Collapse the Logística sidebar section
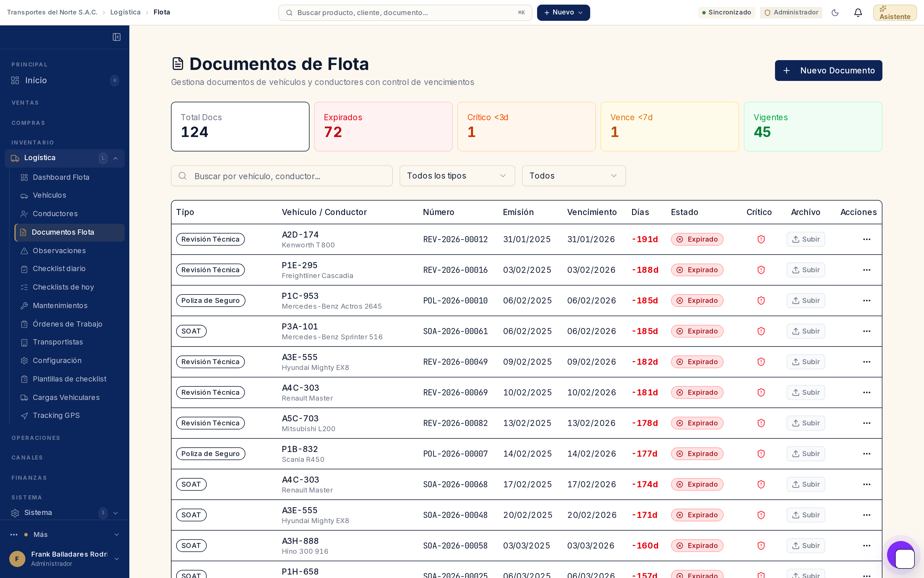 point(64,158)
